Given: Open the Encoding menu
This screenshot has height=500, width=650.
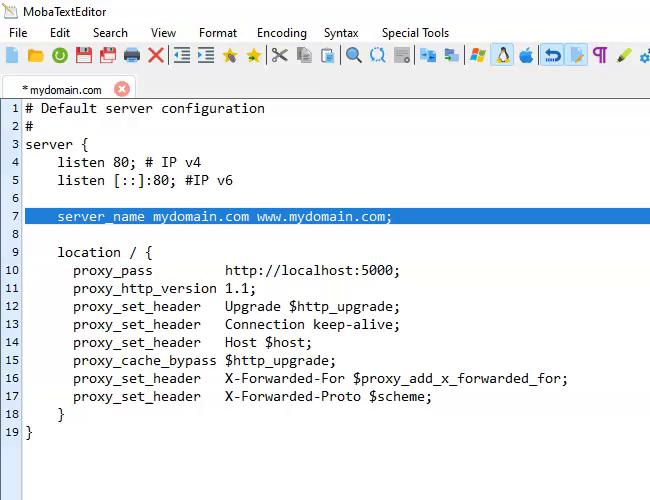Looking at the screenshot, I should coord(282,33).
